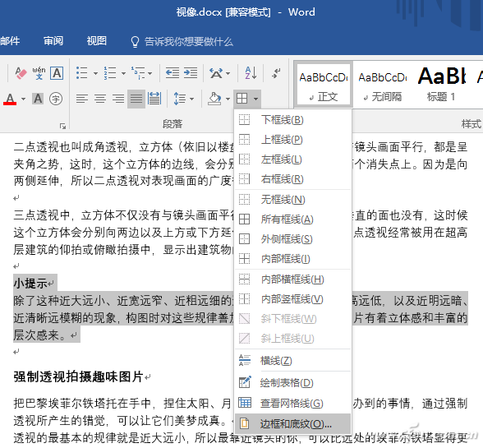Open the 视图 ribbon tab
This screenshot has height=448, width=483.
point(96,41)
